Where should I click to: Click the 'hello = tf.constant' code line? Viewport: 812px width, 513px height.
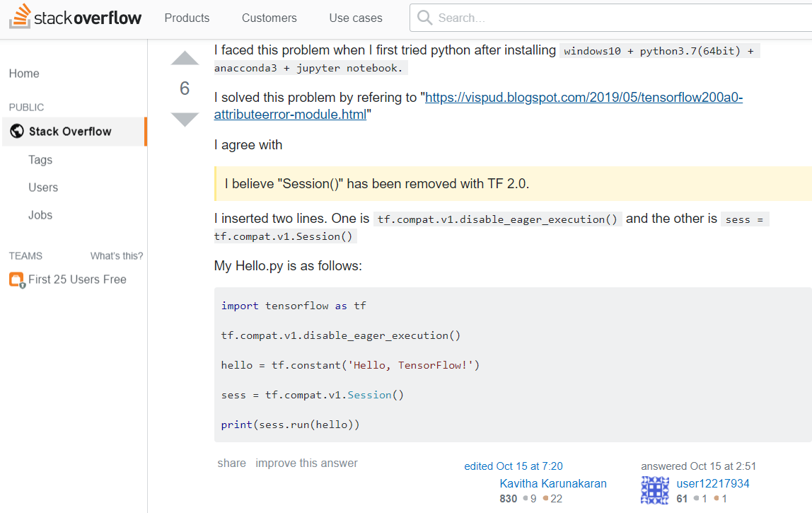coord(350,365)
